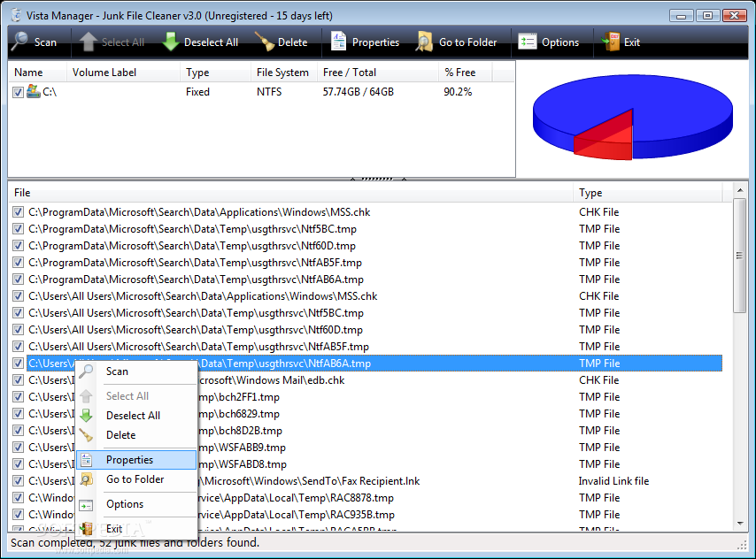Click the application icon in the title bar
The height and width of the screenshot is (559, 756).
tap(17, 15)
